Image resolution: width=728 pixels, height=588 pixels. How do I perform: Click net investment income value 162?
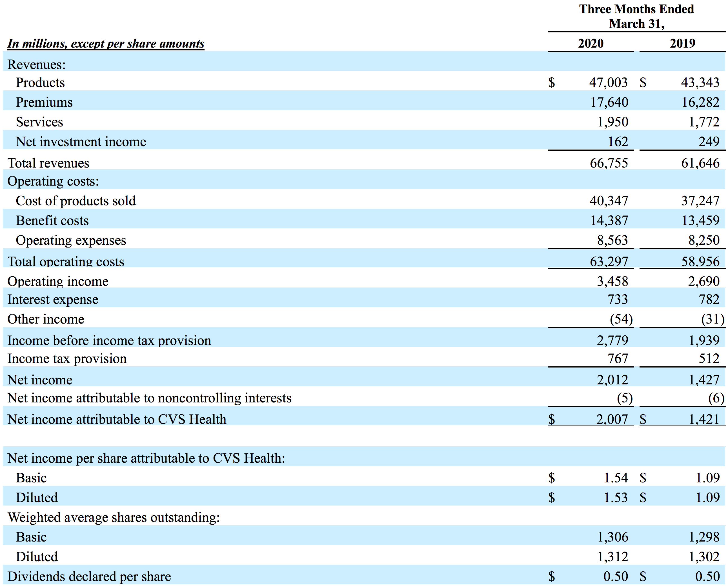click(618, 141)
